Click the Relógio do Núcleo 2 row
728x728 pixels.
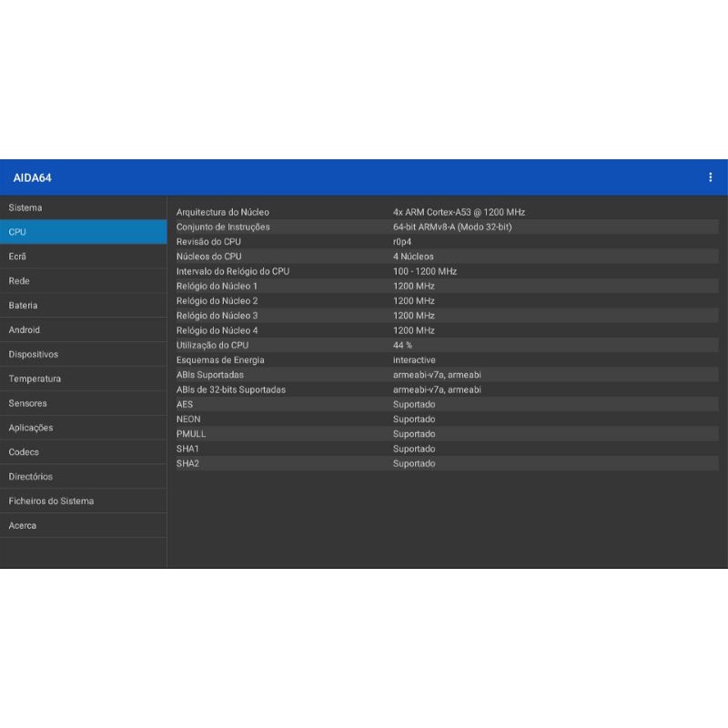(447, 301)
